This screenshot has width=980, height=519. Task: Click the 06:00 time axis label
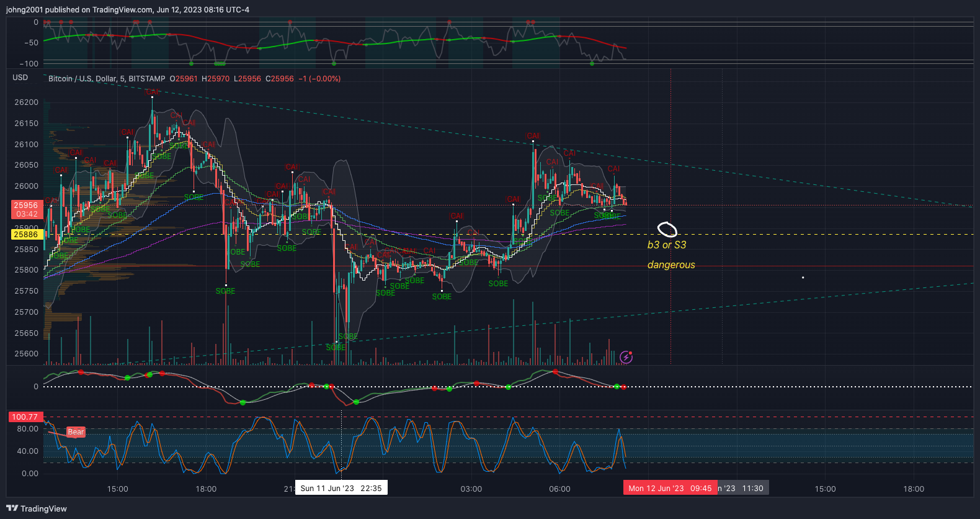click(x=559, y=489)
